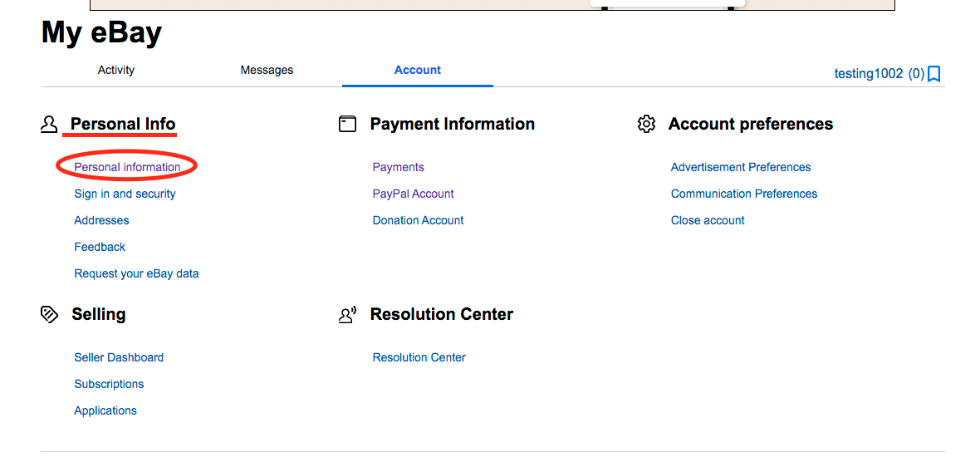Click the Resolution Center person icon
Viewport: 980px width, 462px height.
pos(347,314)
